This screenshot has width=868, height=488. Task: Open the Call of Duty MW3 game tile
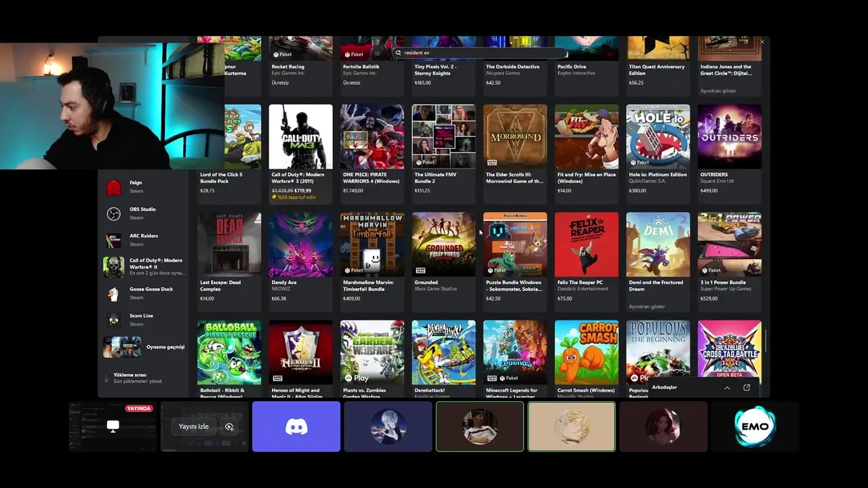point(300,153)
